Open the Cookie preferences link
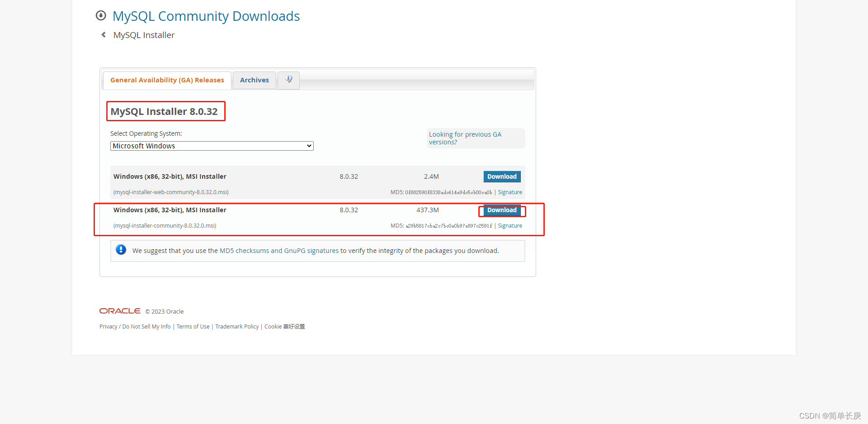The image size is (868, 424). point(285,327)
